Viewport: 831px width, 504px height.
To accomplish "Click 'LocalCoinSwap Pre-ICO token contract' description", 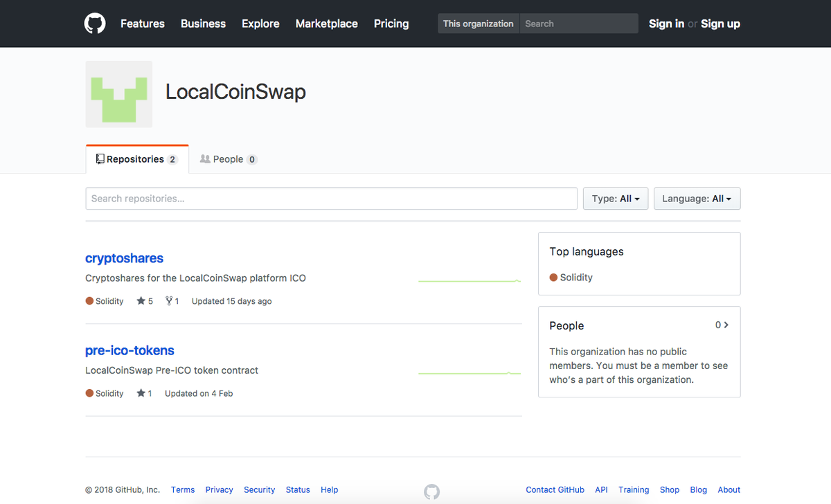I will [172, 370].
